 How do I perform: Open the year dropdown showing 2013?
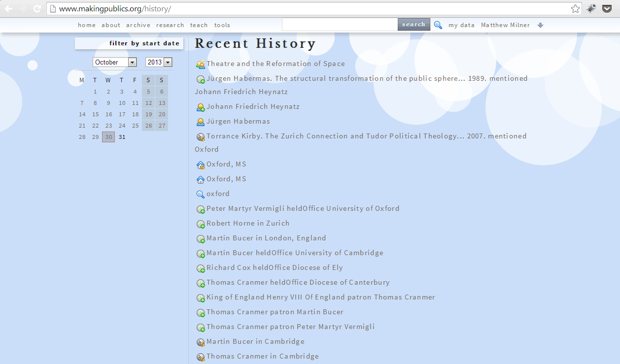(159, 62)
